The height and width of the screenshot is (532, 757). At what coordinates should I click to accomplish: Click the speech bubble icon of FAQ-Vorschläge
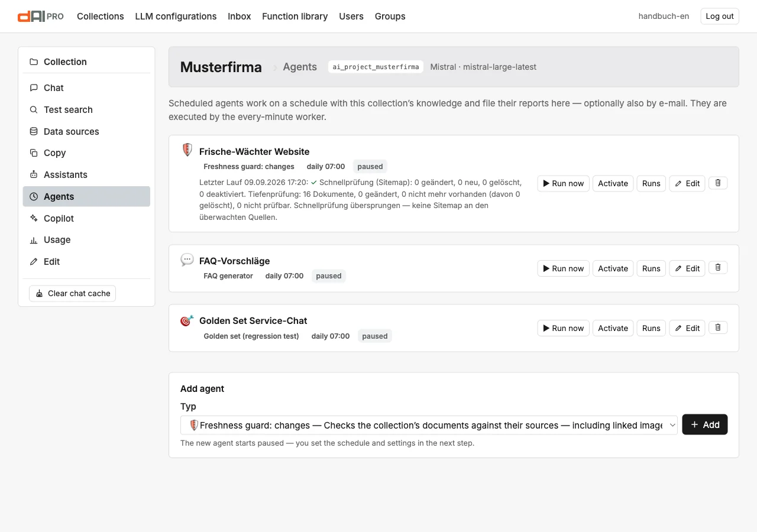tap(187, 259)
